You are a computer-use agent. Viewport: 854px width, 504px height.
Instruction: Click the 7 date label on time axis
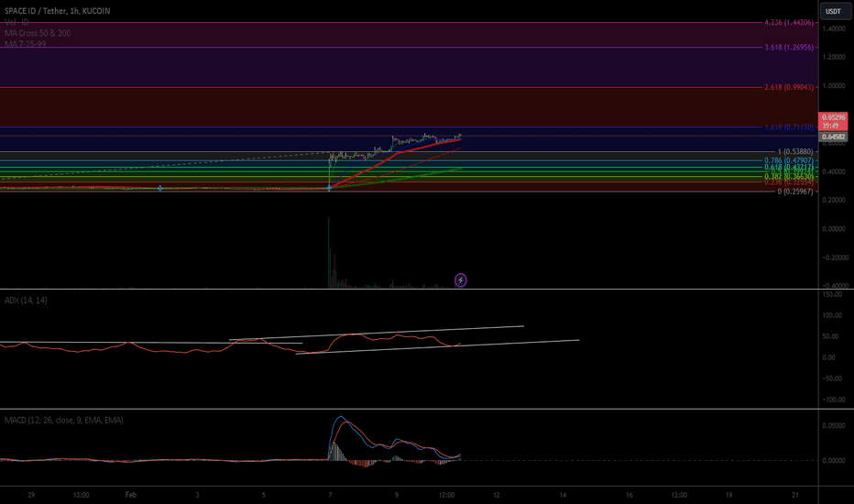[x=330, y=495]
